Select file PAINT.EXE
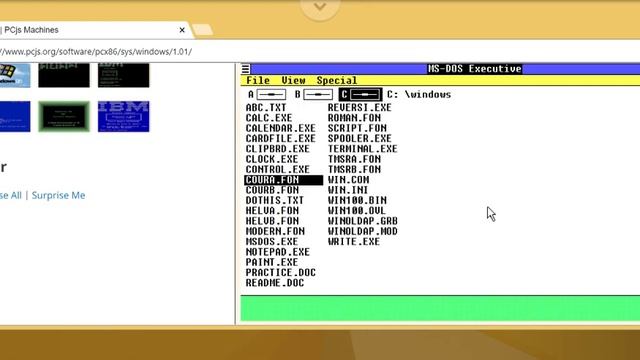 tap(271, 262)
